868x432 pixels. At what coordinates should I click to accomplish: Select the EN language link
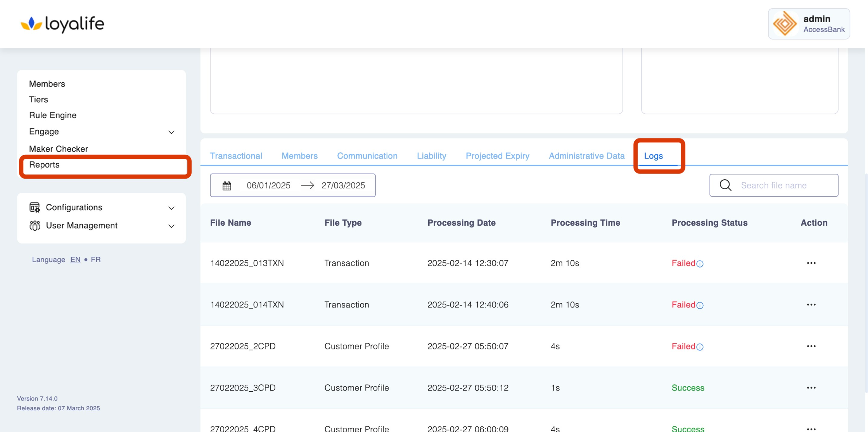click(x=75, y=260)
